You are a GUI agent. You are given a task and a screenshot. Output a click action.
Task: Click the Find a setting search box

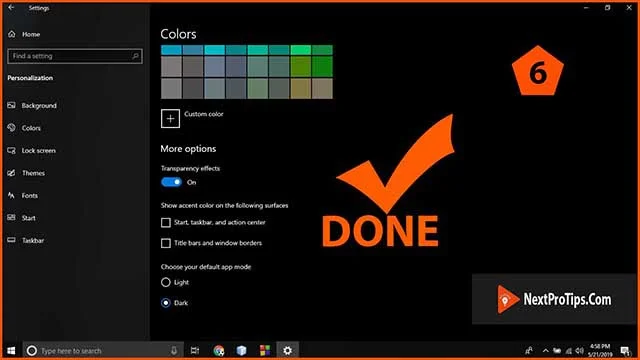coord(75,56)
